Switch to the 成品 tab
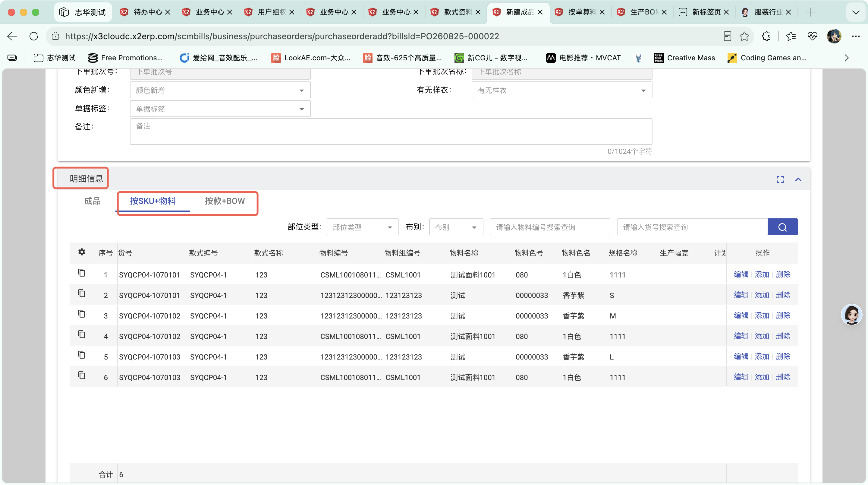Screen dimensions: 868x485 click(x=92, y=201)
